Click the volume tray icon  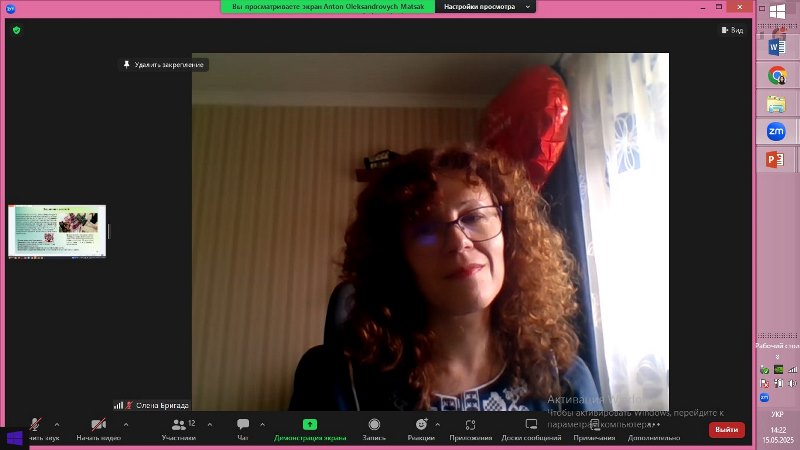792,383
